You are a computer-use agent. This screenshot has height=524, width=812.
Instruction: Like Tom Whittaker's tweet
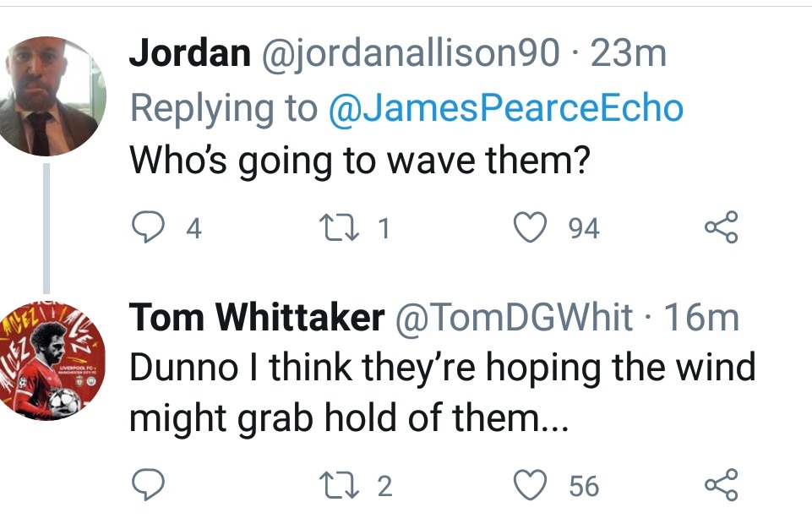[531, 485]
